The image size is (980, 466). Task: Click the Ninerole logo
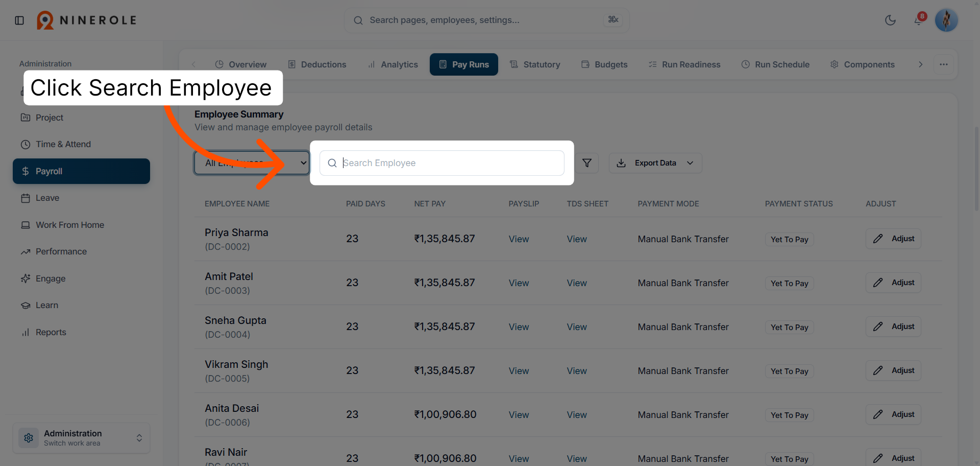[86, 20]
